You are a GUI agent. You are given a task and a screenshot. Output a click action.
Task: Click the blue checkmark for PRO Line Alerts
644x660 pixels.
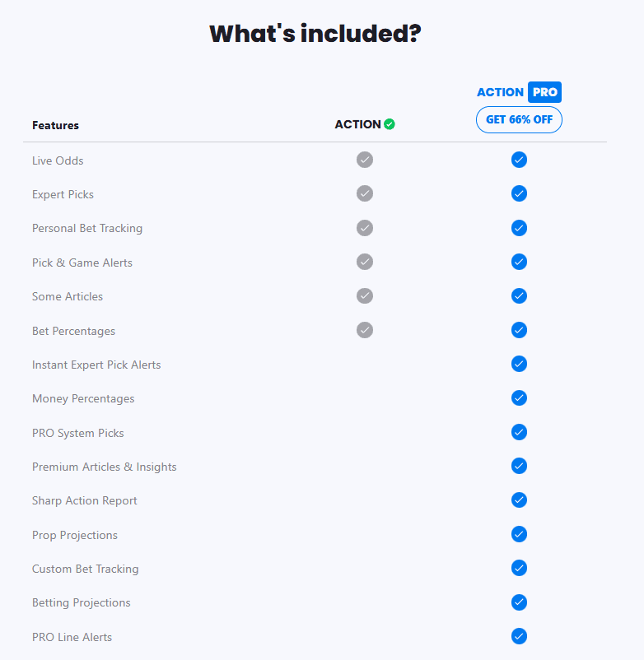pyautogui.click(x=519, y=635)
